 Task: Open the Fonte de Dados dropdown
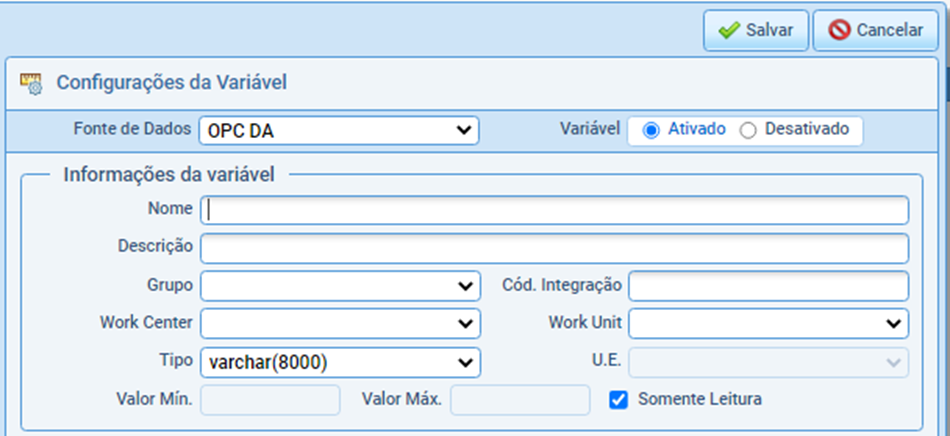[x=339, y=131]
